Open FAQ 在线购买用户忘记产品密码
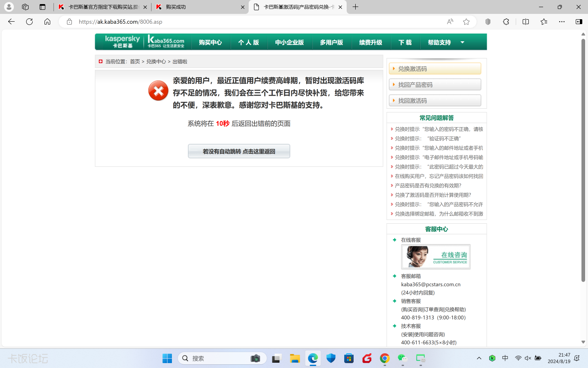This screenshot has width=588, height=368. click(x=439, y=176)
